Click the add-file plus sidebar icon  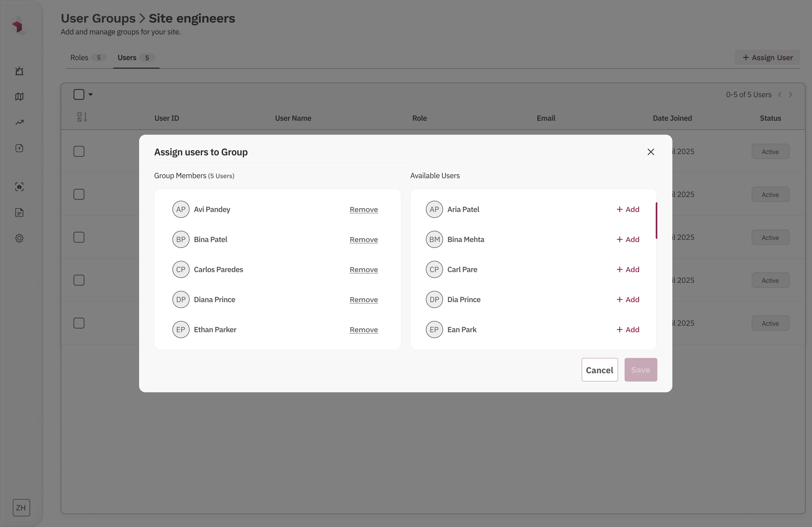click(19, 148)
